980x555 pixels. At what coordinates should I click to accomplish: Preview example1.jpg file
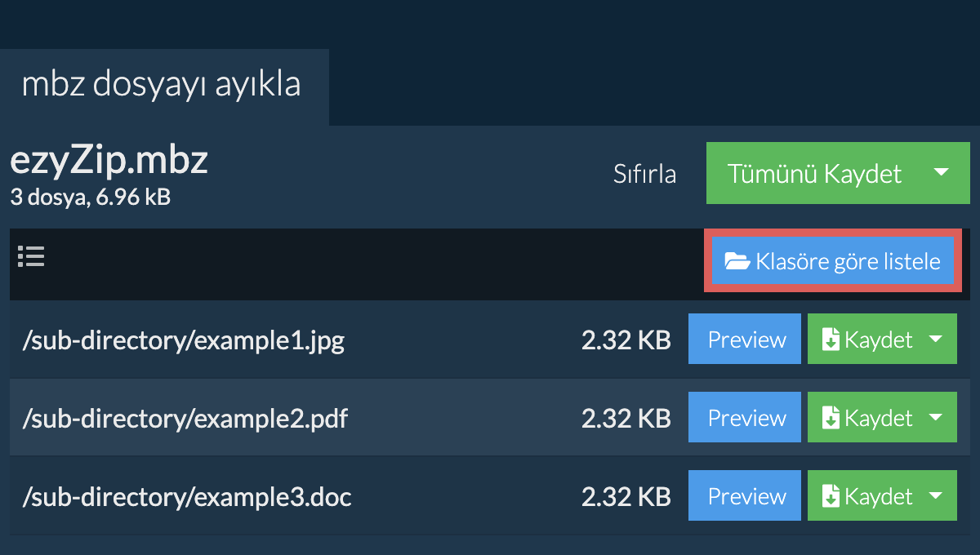[745, 339]
